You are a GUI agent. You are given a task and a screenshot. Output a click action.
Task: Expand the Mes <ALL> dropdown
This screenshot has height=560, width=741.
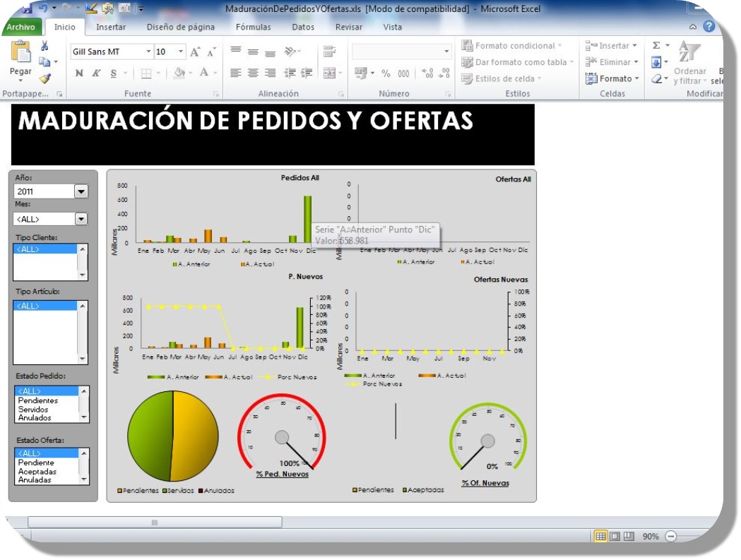(81, 220)
